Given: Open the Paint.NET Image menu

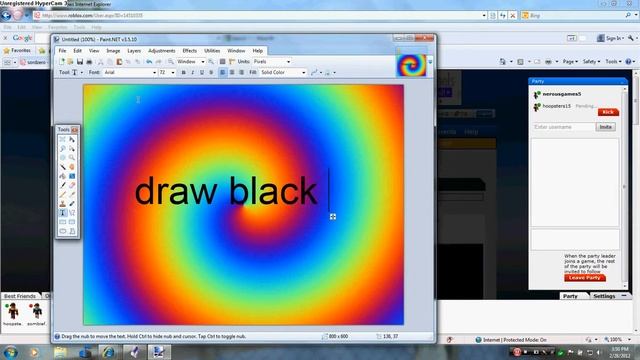Looking at the screenshot, I should [x=113, y=51].
